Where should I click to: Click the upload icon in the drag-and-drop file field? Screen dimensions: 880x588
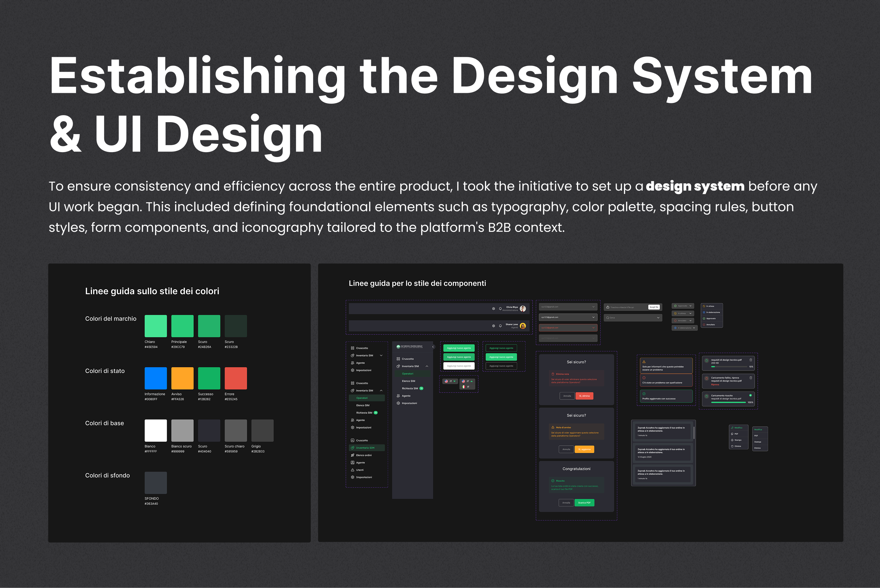pyautogui.click(x=608, y=307)
